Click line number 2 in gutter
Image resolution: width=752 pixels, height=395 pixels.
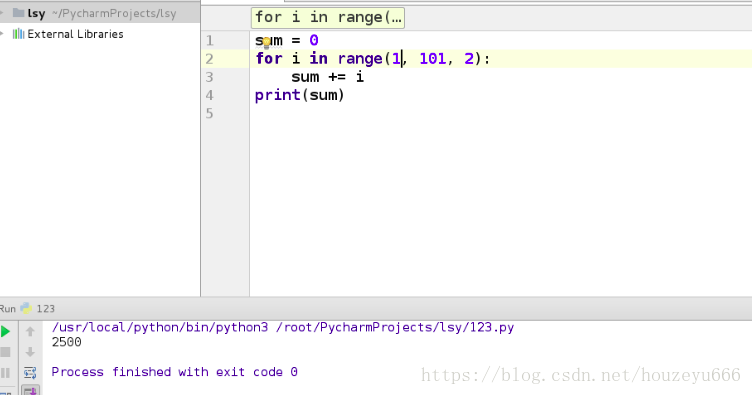click(210, 59)
